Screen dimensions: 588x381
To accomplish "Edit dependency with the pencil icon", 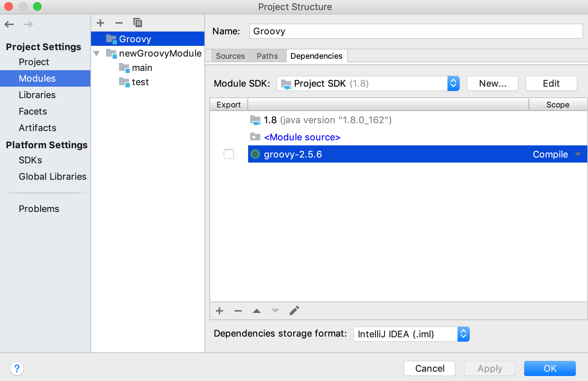I will [x=294, y=311].
